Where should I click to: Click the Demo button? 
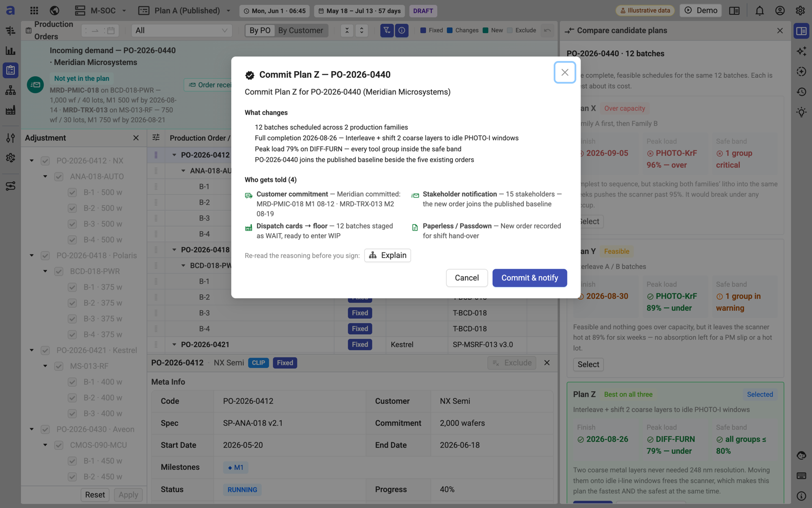701,11
